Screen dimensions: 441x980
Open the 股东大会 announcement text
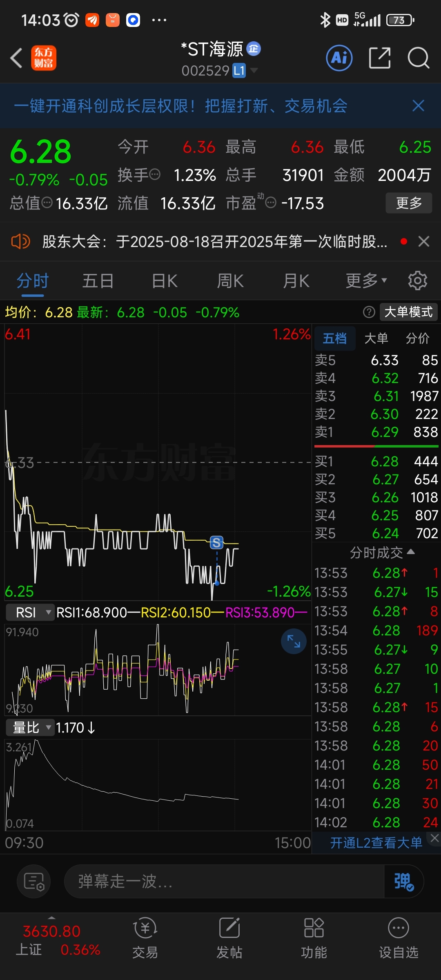(215, 241)
